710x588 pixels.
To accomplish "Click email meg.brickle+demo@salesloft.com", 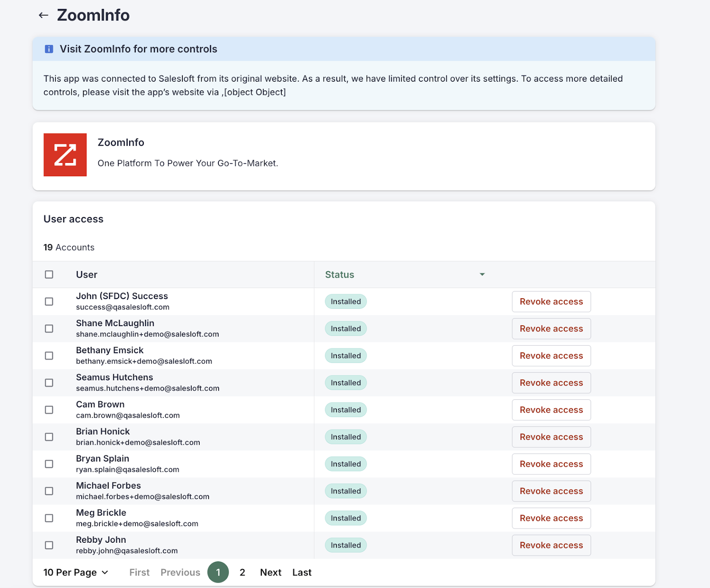I will point(137,524).
